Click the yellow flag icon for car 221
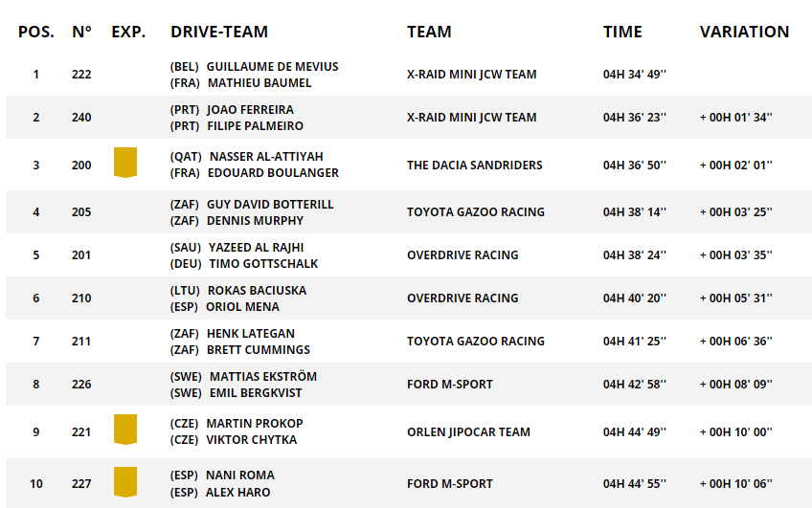The width and height of the screenshot is (812, 508). [x=125, y=430]
